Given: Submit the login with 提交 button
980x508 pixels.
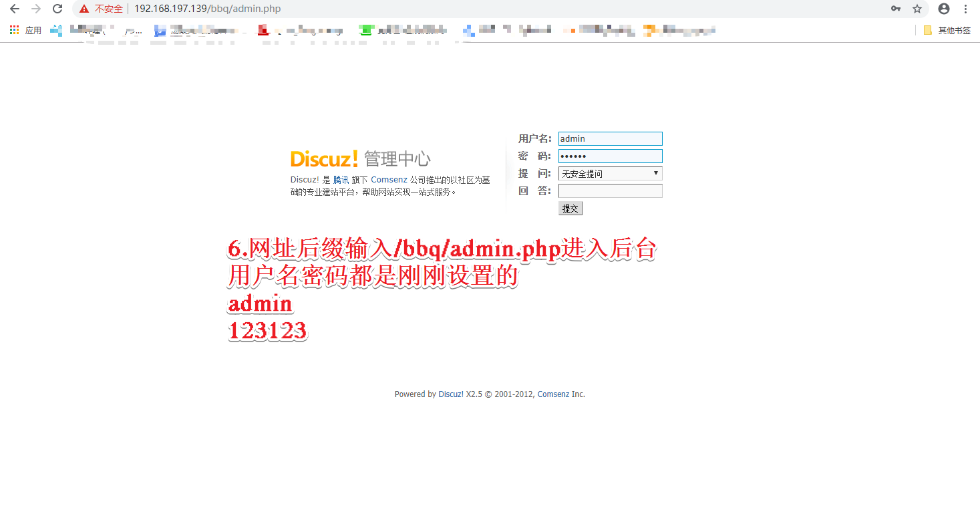Looking at the screenshot, I should pyautogui.click(x=570, y=209).
